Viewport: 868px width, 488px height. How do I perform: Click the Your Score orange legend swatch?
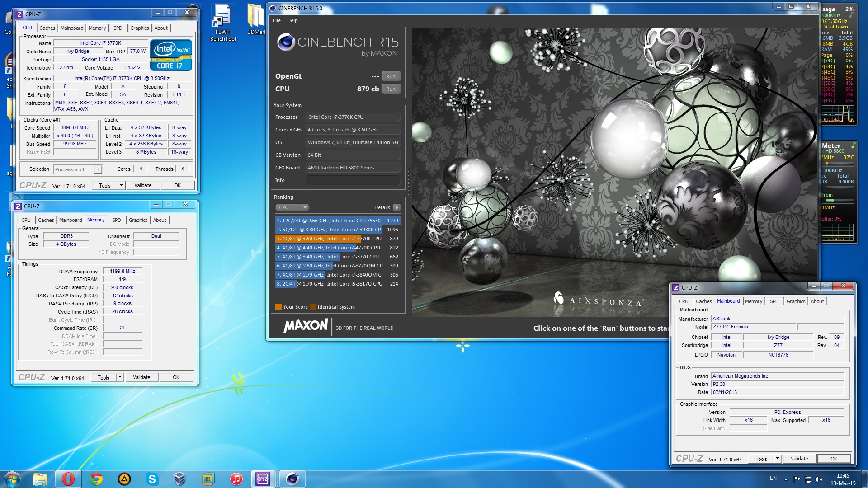[x=279, y=307]
